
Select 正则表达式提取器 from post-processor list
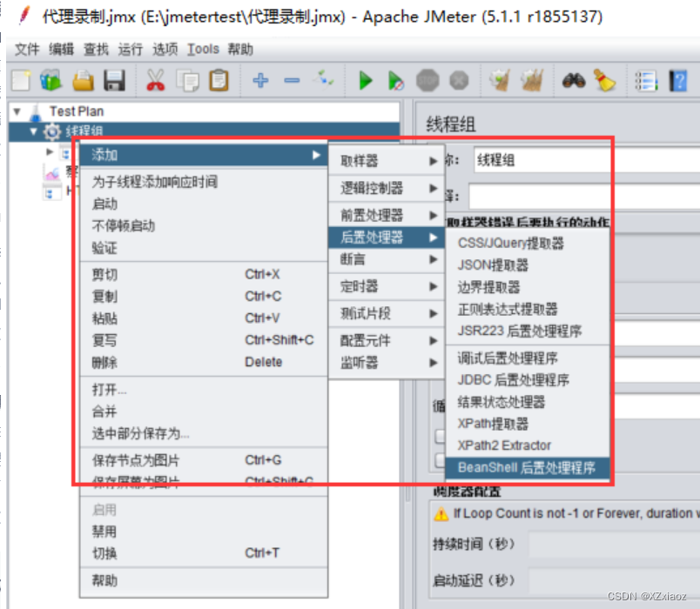[528, 309]
